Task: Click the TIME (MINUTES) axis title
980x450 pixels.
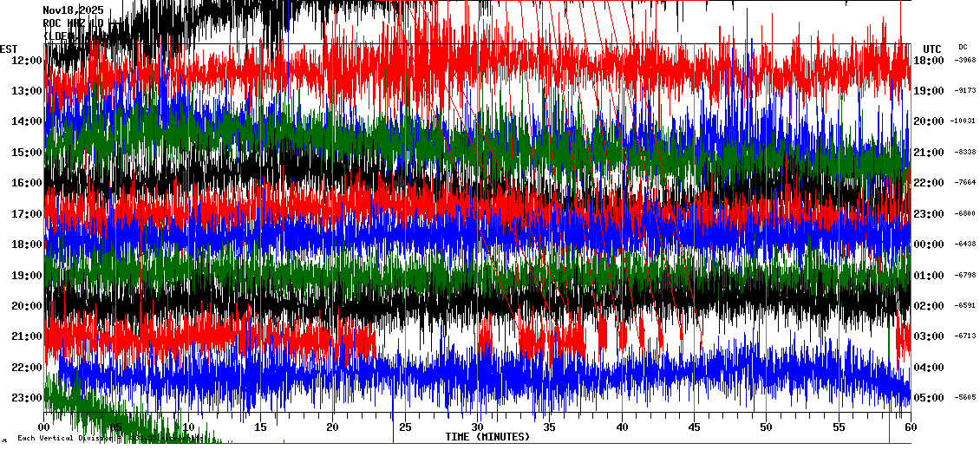Action: point(487,437)
